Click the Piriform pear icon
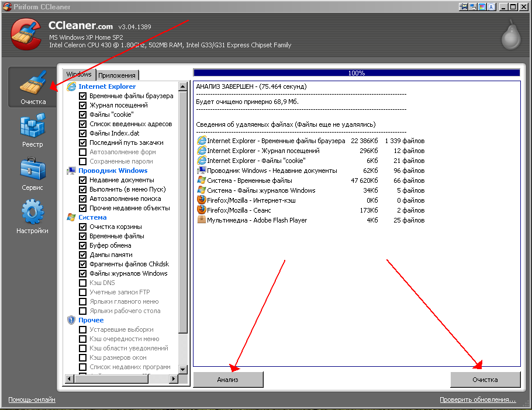 511,35
